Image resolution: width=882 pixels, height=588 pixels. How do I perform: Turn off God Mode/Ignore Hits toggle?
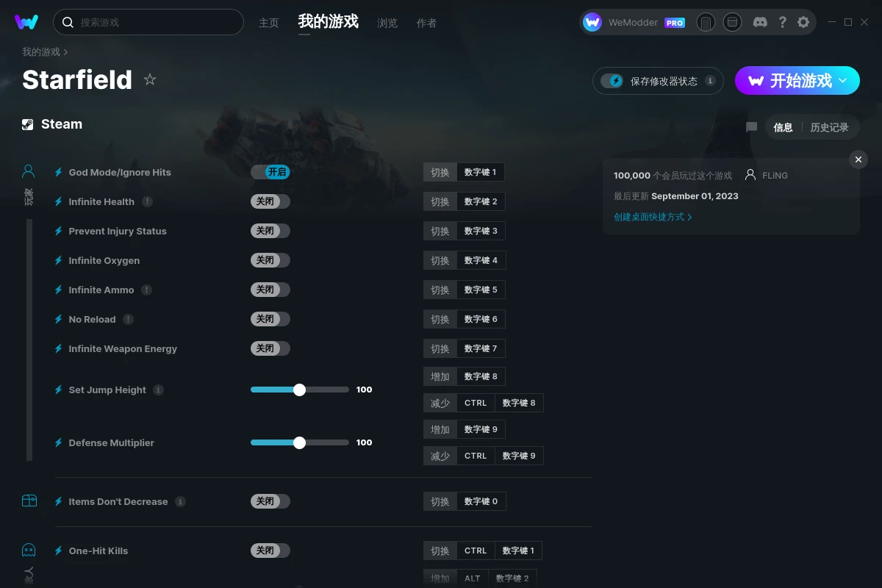(x=270, y=172)
